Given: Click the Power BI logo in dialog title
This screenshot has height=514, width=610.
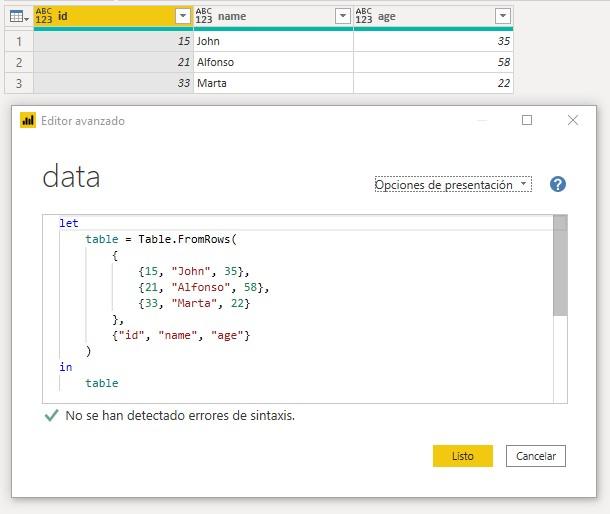Looking at the screenshot, I should (28, 121).
